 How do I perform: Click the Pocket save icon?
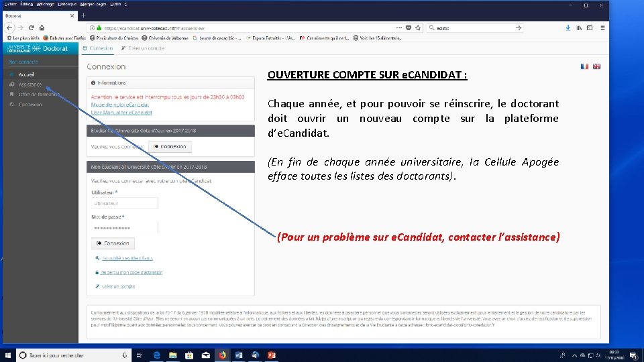pos(409,28)
